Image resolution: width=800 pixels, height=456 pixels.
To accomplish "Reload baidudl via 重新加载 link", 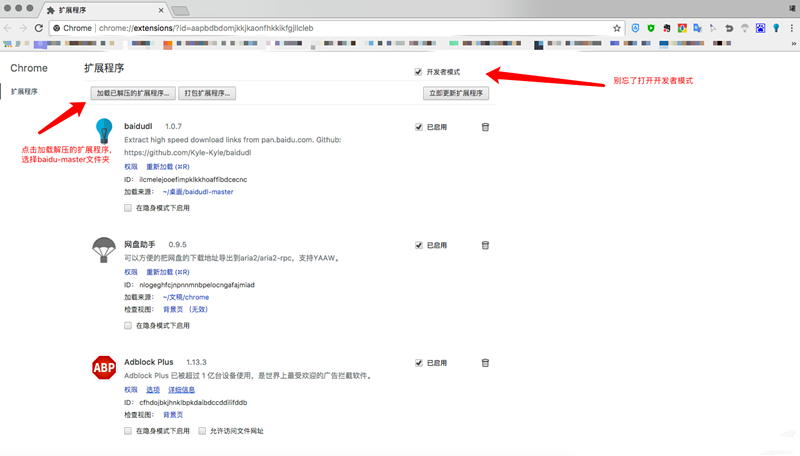I will [168, 167].
